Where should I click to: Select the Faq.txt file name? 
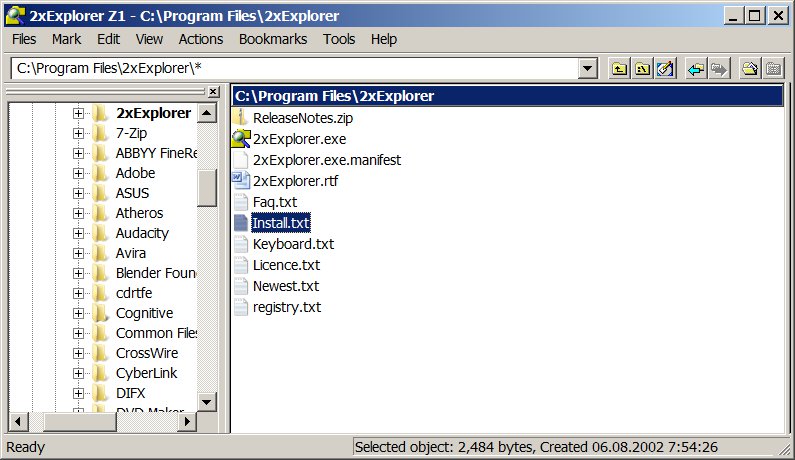(275, 202)
